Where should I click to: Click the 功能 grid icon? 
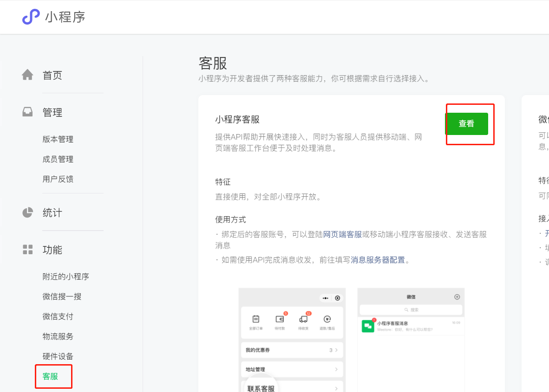(28, 250)
